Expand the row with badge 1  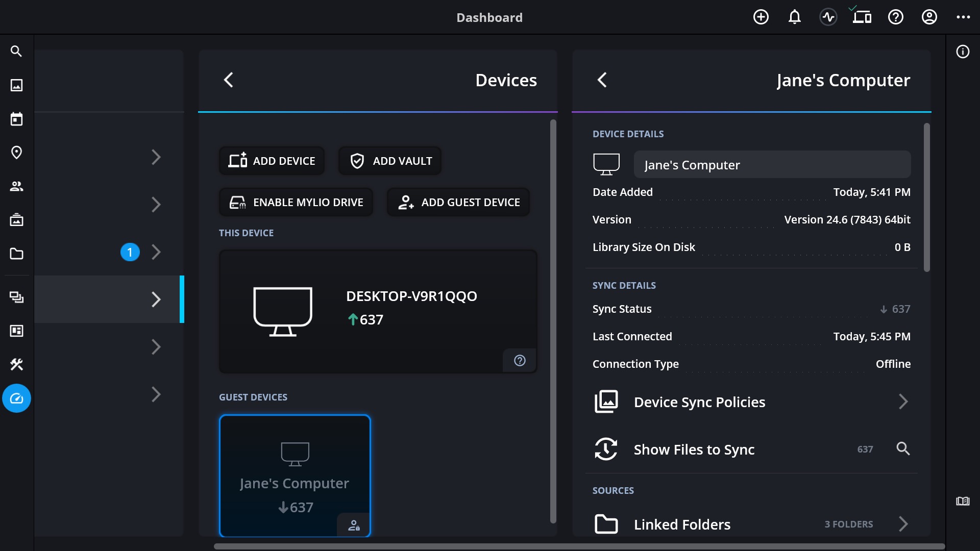pyautogui.click(x=109, y=252)
